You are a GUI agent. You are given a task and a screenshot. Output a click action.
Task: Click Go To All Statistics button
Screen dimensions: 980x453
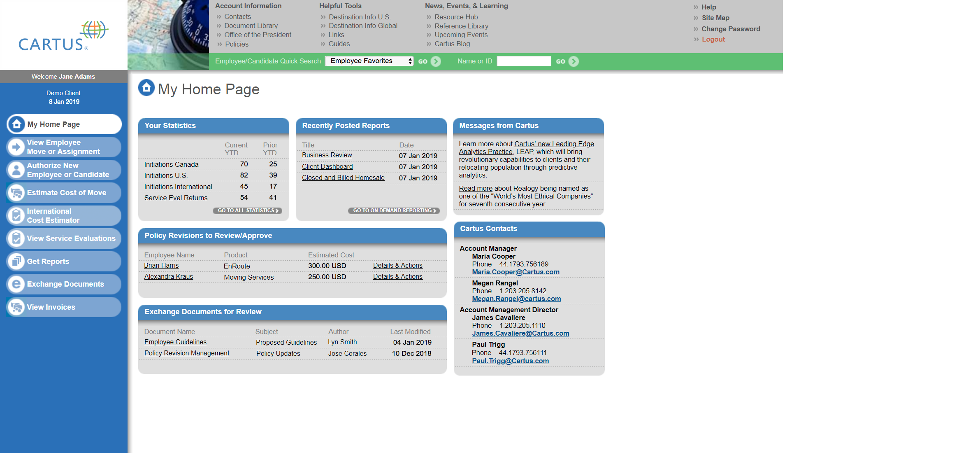[x=247, y=210]
